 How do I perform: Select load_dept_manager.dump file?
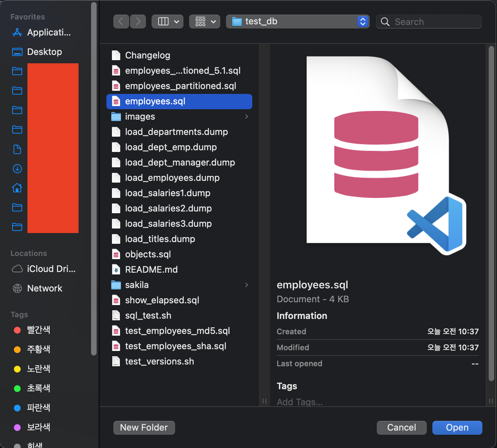point(179,162)
